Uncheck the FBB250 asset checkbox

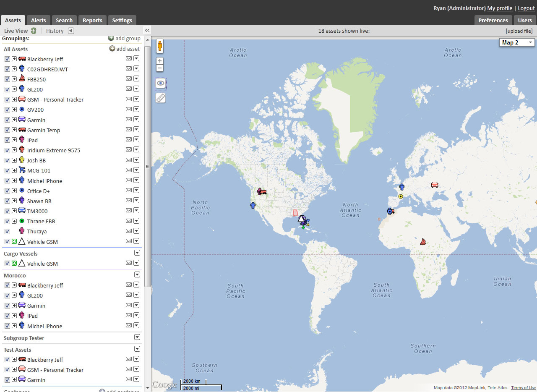[7, 79]
